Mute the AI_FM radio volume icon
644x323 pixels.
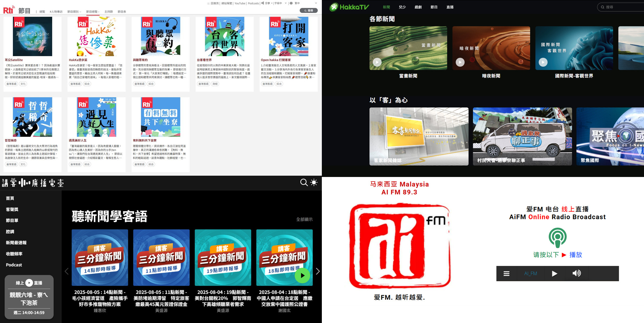(576, 274)
